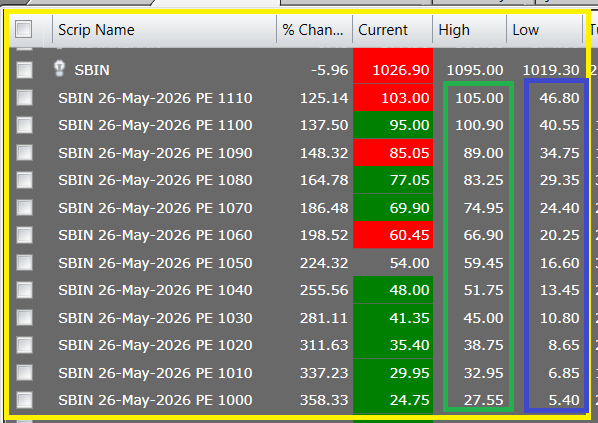The image size is (598, 423).
Task: Click the lightbulb icon beside SBIN
Action: click(x=59, y=69)
